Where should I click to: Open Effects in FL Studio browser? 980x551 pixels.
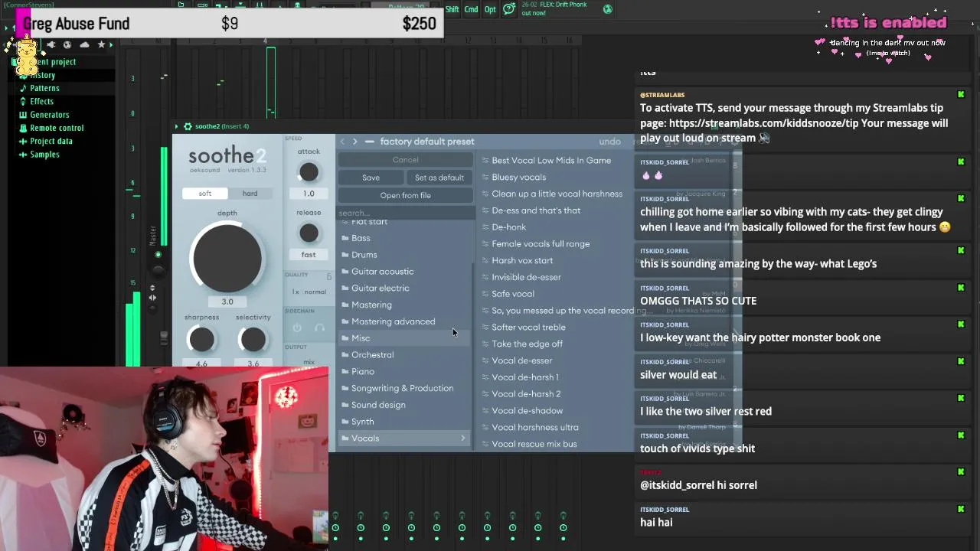(41, 102)
